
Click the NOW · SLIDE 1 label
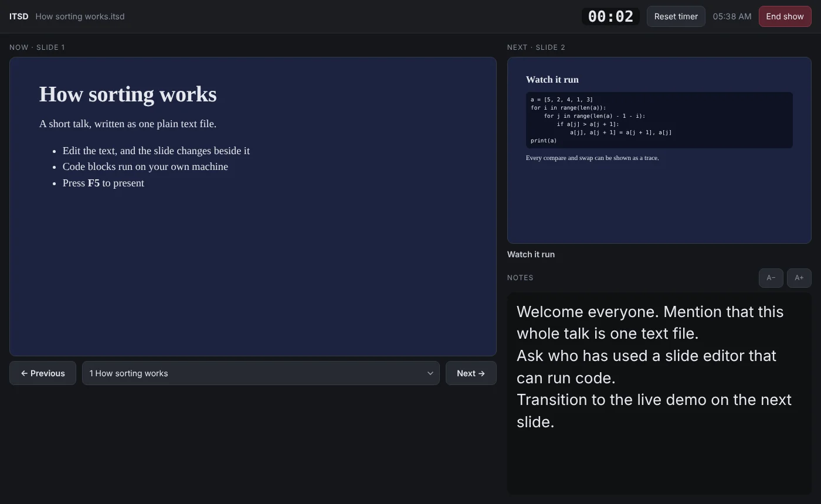[x=37, y=47]
